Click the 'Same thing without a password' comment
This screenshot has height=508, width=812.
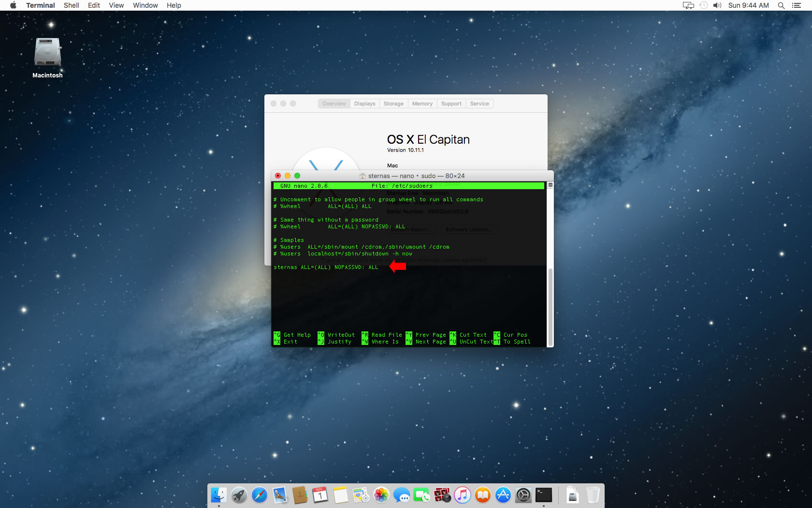point(326,220)
